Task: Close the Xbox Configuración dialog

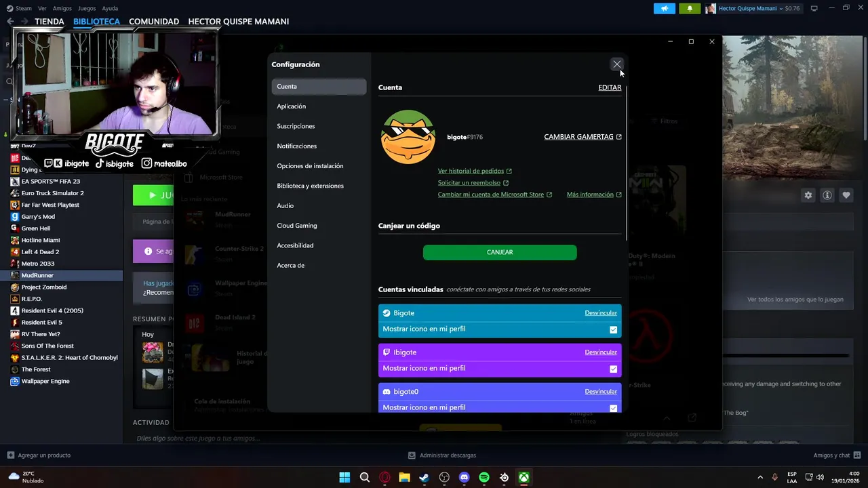Action: [x=616, y=64]
